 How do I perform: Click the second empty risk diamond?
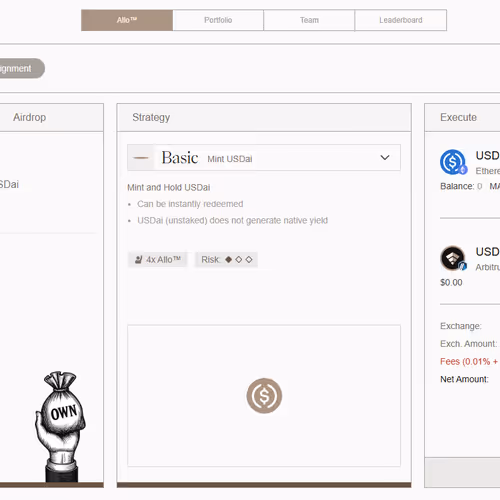click(239, 259)
